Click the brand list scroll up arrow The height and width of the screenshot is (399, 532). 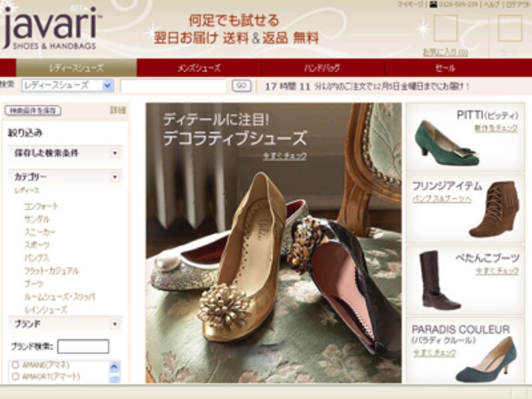(x=114, y=366)
